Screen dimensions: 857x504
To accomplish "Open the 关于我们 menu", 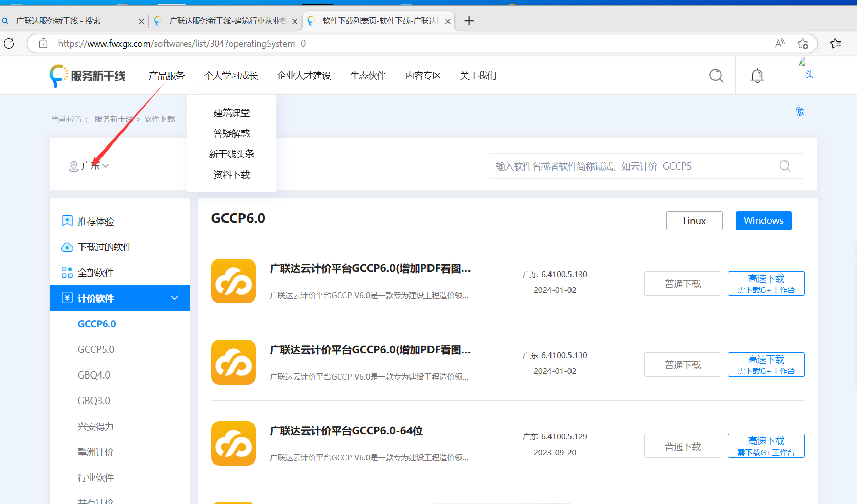I will [x=478, y=76].
